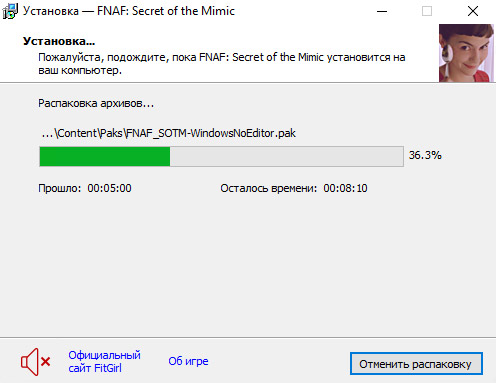Click the Отменить распаковку button
Image resolution: width=496 pixels, height=383 pixels.
coord(416,364)
